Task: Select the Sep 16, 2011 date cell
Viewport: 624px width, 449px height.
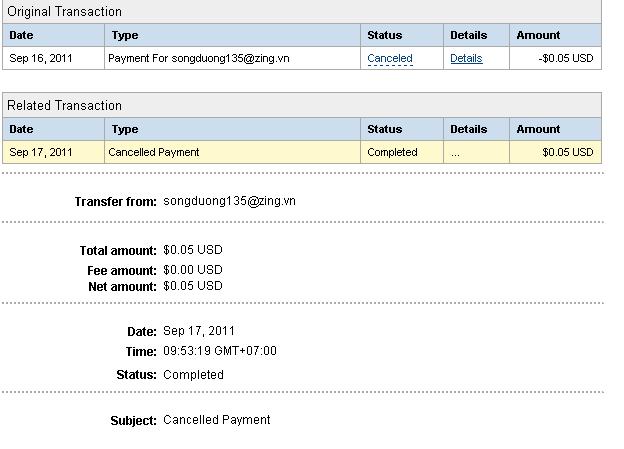Action: click(41, 58)
